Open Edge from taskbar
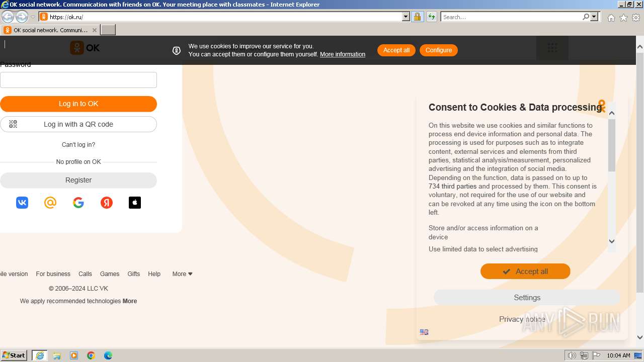 point(108,355)
